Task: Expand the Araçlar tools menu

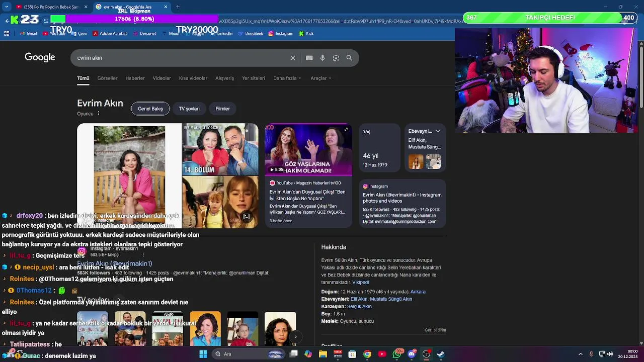Action: click(x=321, y=78)
